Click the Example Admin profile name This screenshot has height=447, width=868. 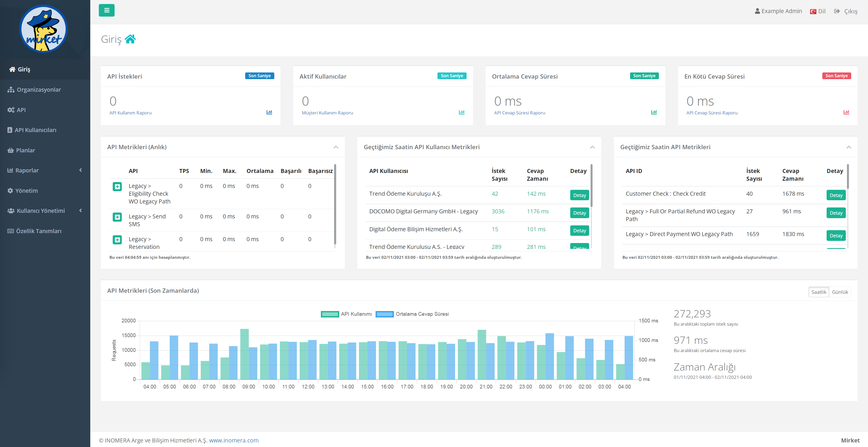point(781,11)
